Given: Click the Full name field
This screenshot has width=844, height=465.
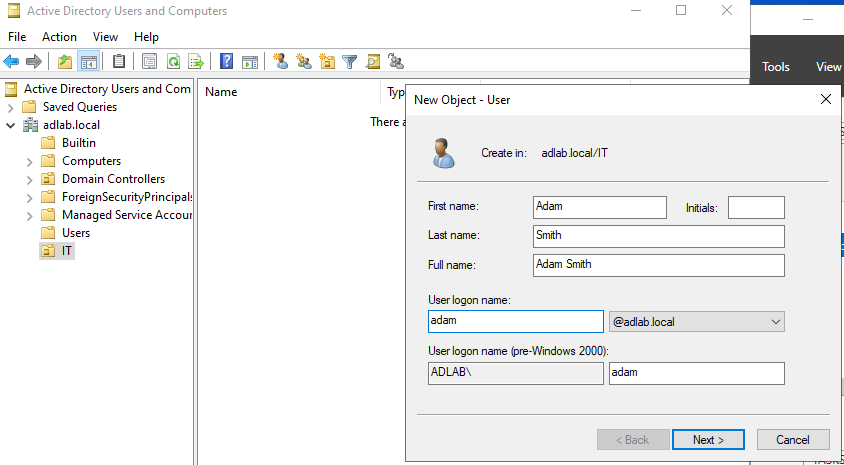Looking at the screenshot, I should click(659, 265).
